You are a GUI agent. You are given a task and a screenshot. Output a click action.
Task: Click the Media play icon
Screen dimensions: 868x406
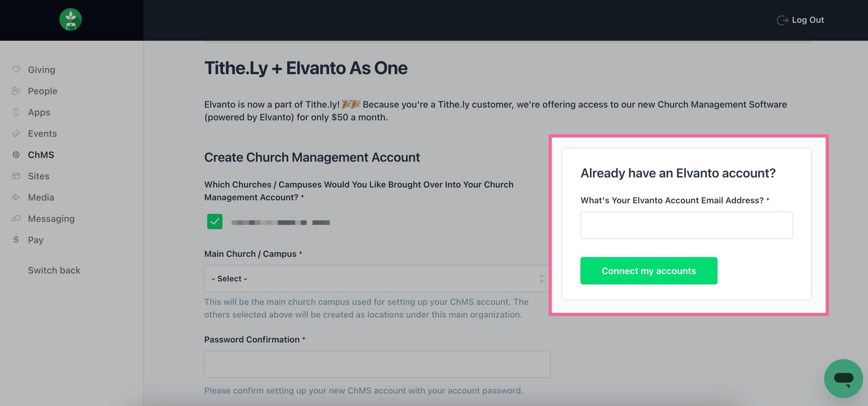point(16,197)
